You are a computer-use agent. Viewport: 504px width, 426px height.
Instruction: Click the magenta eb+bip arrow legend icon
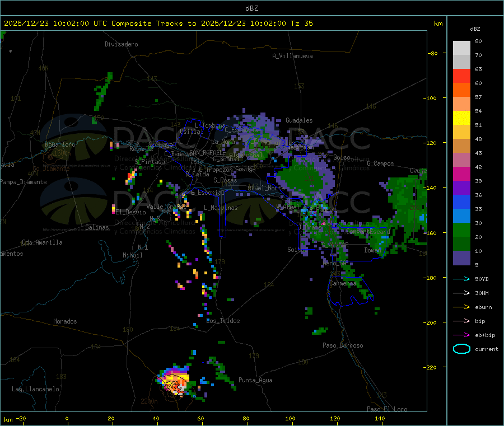point(461,335)
